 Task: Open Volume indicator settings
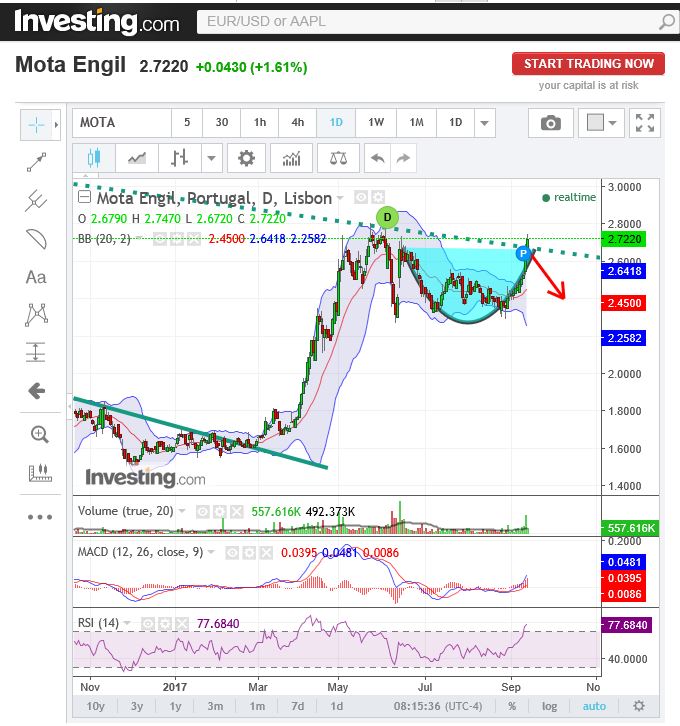tap(219, 512)
